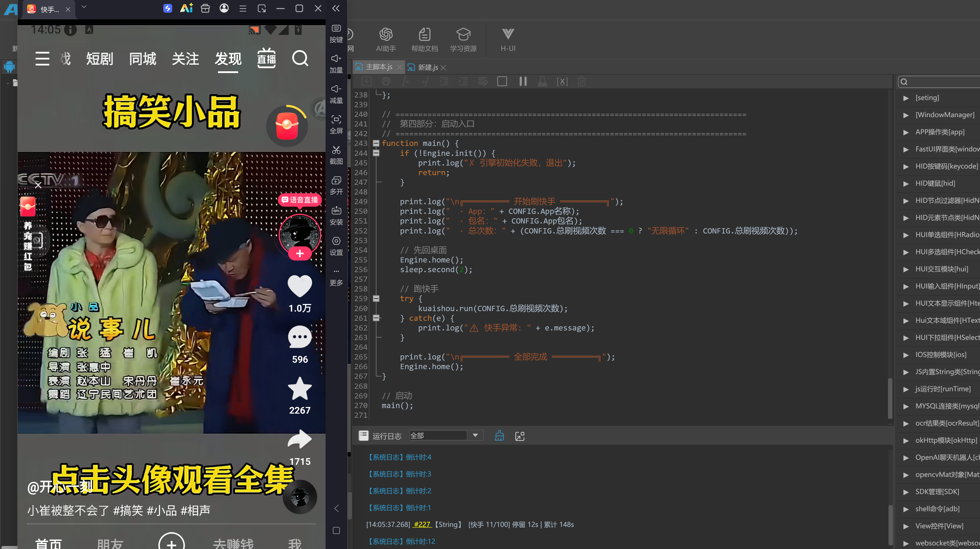Open the 语音直播 badge

pos(300,200)
